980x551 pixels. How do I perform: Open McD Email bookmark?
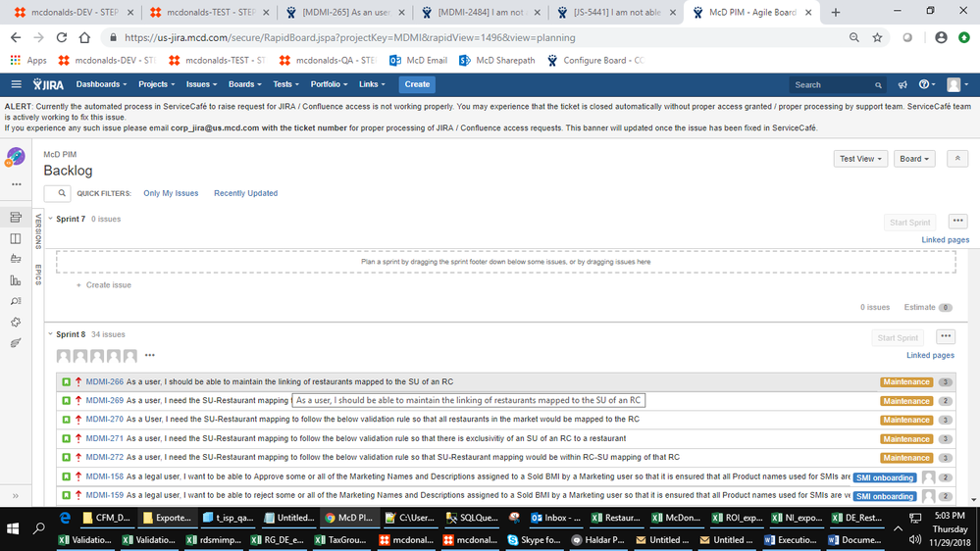pyautogui.click(x=418, y=61)
